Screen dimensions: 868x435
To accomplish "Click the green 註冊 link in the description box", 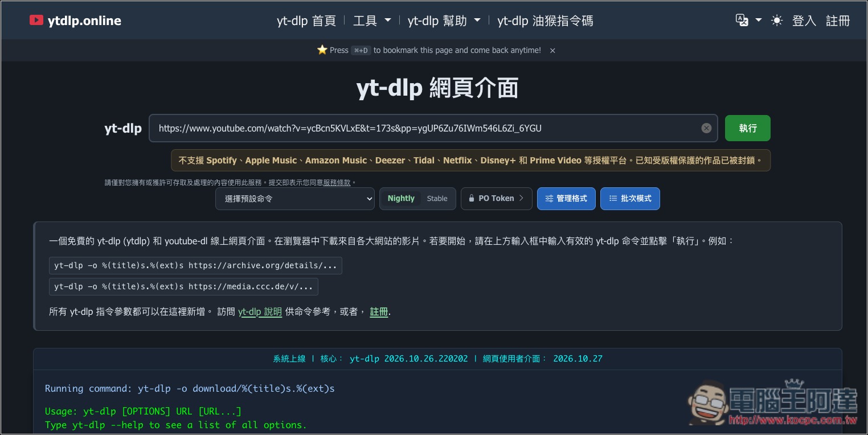I will tap(379, 312).
